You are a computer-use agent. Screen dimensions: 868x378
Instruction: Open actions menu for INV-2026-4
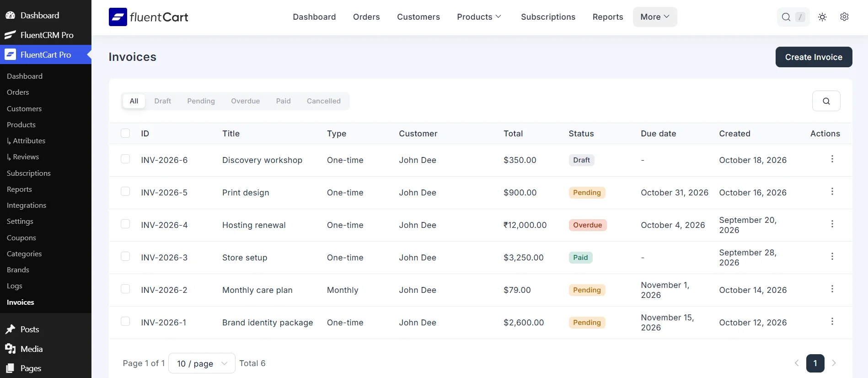click(x=832, y=224)
